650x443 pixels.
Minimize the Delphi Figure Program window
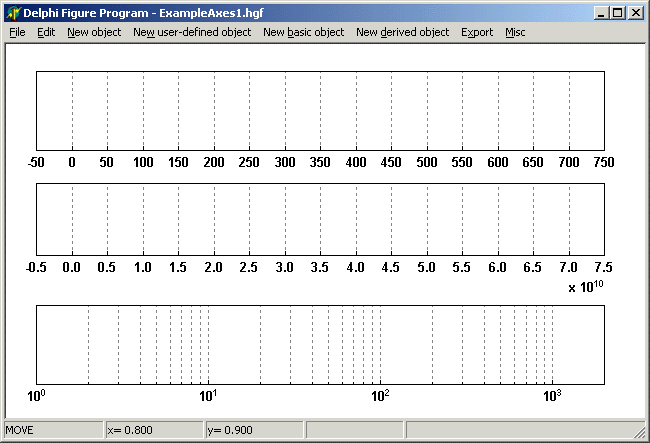click(x=601, y=13)
